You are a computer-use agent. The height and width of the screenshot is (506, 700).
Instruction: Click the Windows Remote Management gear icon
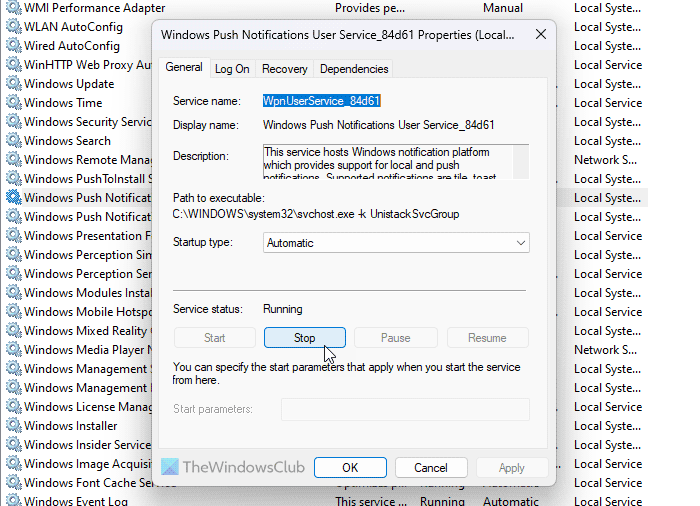[14, 159]
